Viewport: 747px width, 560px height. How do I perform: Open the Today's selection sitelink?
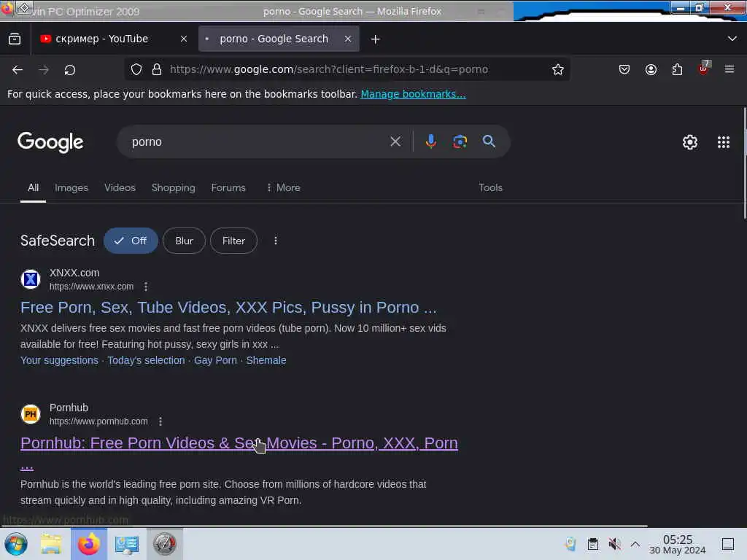(x=146, y=360)
